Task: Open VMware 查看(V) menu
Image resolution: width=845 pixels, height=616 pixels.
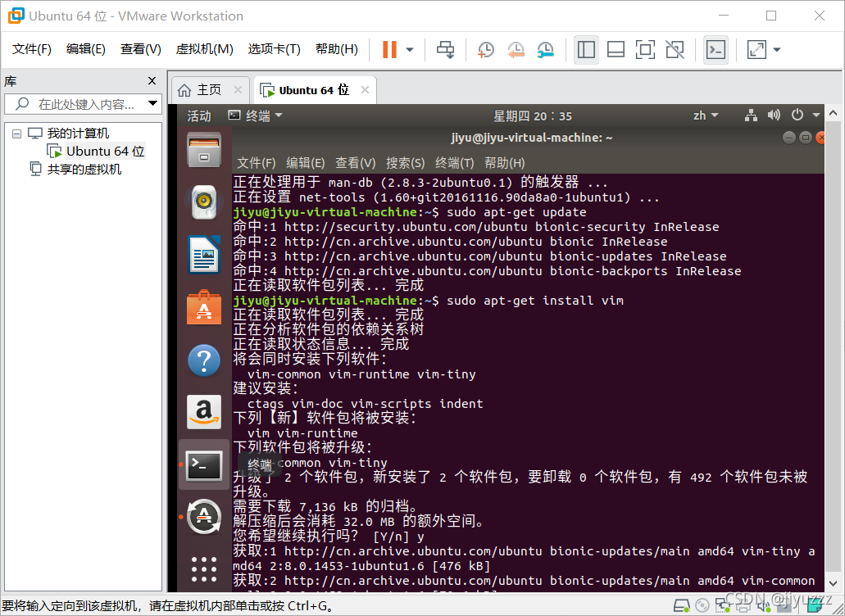Action: click(x=141, y=49)
